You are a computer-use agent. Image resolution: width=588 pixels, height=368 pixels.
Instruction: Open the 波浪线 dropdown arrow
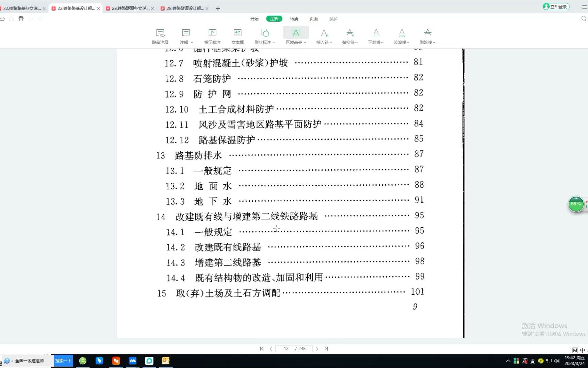pyautogui.click(x=408, y=43)
